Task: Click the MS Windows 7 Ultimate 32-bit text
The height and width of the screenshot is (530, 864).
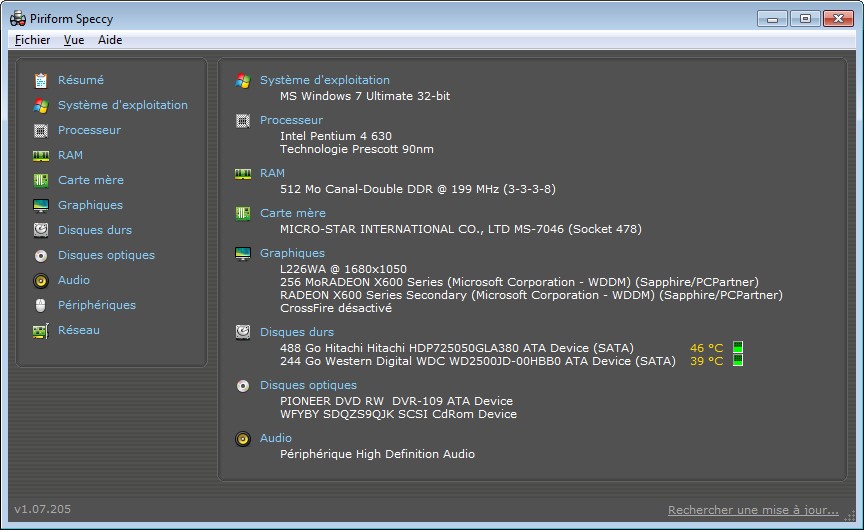Action: click(365, 96)
